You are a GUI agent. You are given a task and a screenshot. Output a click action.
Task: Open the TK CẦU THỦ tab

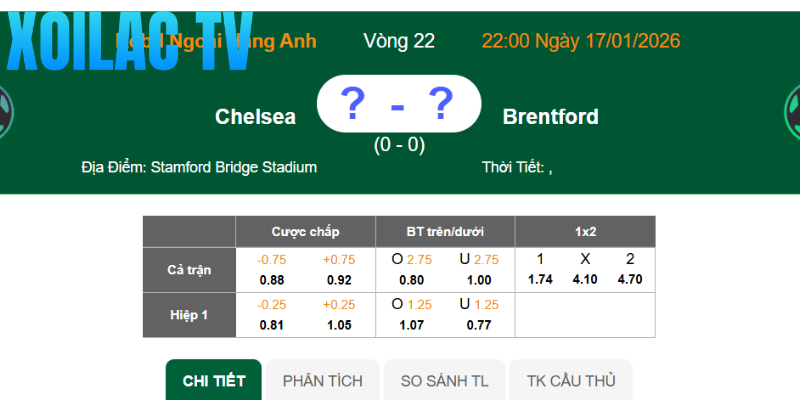click(572, 381)
